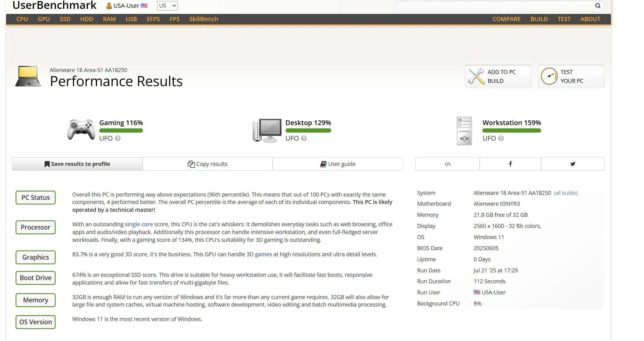Click the laptop icon beside Performance Results
The width and height of the screenshot is (644, 341).
28,76
